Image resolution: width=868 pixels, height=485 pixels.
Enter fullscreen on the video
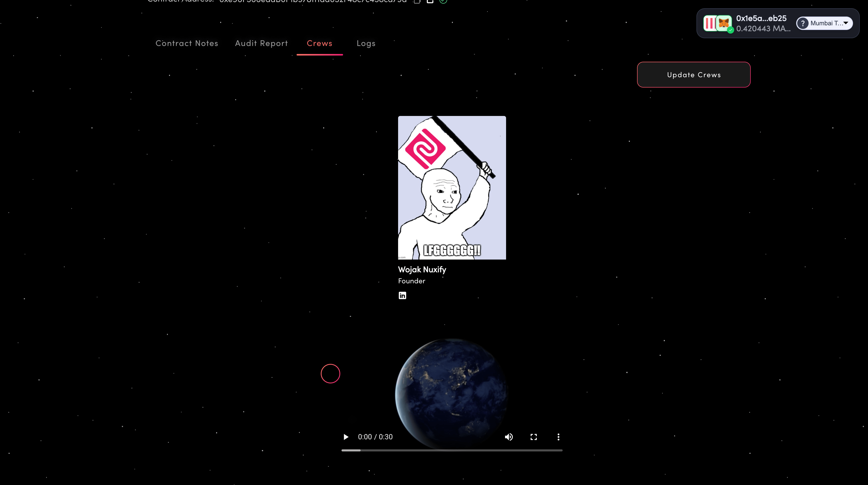pyautogui.click(x=533, y=437)
